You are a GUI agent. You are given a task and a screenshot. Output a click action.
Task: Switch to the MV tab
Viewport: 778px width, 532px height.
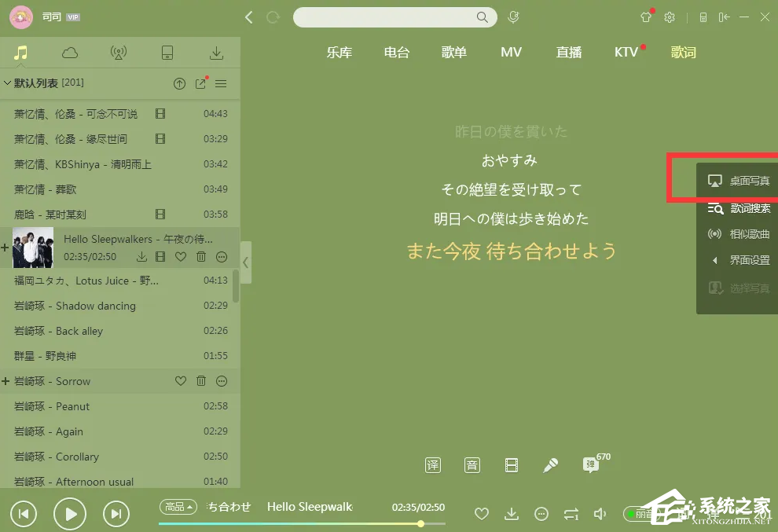pos(511,52)
